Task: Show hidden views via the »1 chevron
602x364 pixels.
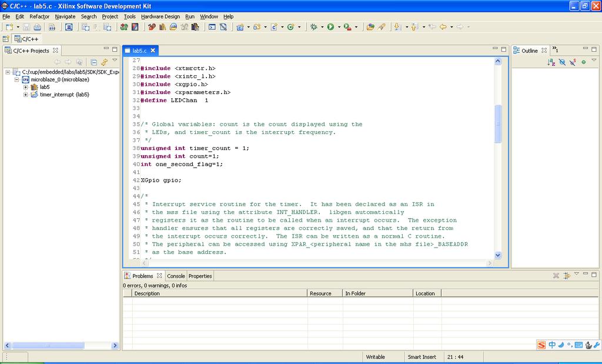Action: (555, 50)
